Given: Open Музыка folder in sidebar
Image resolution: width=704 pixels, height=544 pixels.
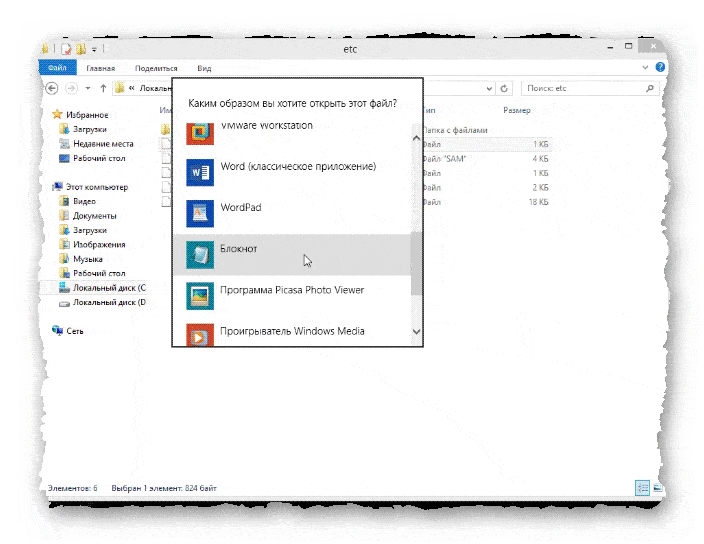Looking at the screenshot, I should (x=88, y=259).
